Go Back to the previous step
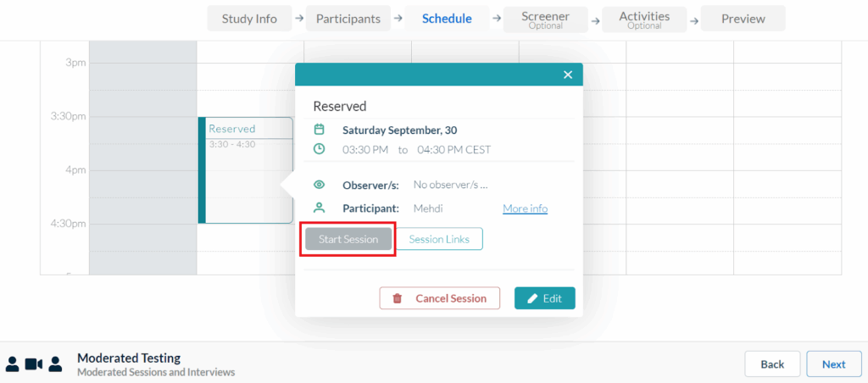 (772, 364)
